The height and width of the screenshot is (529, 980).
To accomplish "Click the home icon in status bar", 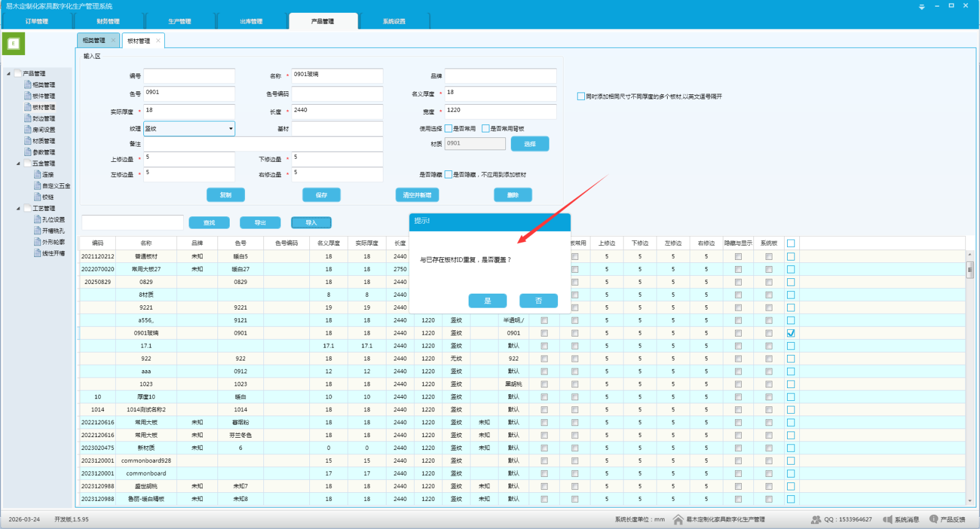I will click(678, 519).
